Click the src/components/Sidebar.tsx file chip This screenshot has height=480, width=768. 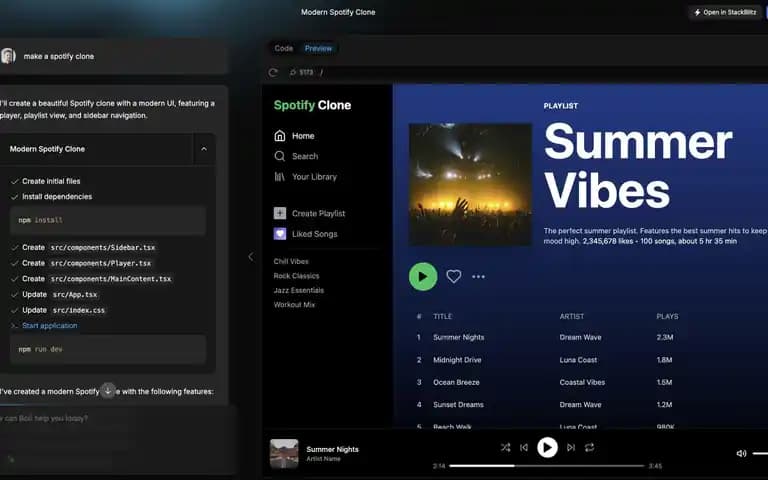[x=103, y=247]
